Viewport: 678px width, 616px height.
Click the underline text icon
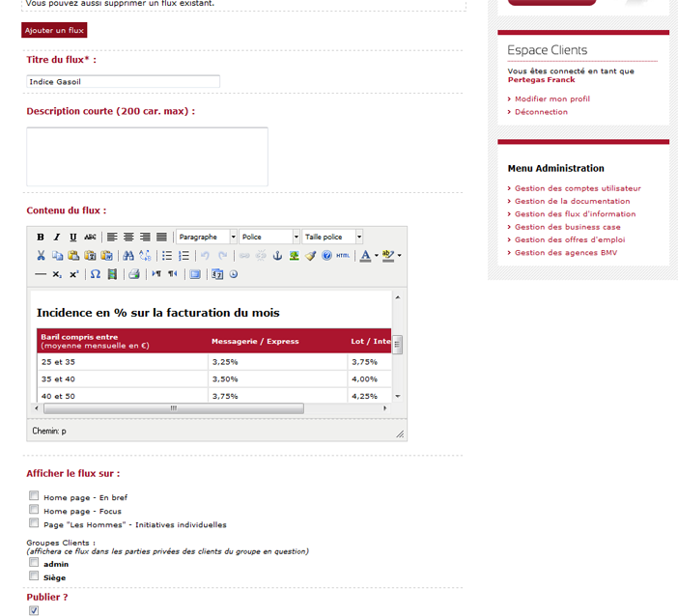click(x=73, y=237)
